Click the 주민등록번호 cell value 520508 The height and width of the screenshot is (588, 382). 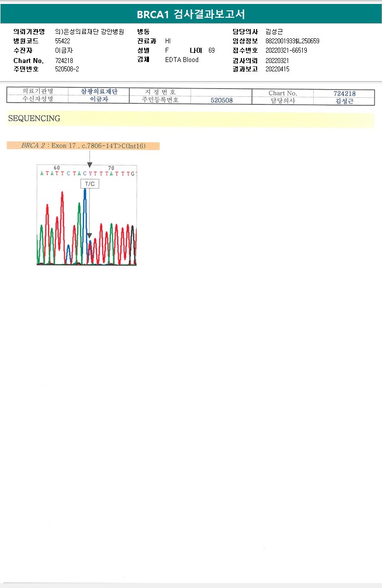(221, 100)
